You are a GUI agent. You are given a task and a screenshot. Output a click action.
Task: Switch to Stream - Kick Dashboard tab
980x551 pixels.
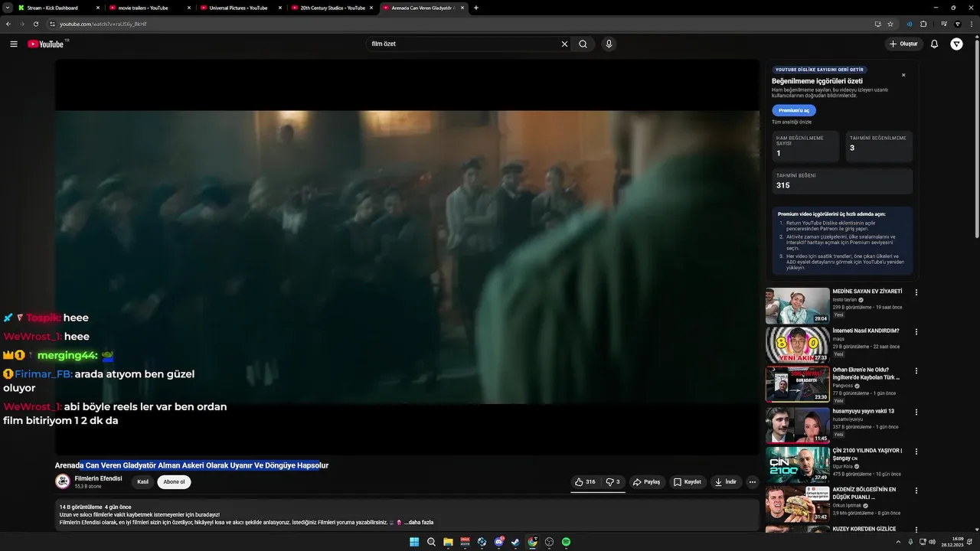pos(59,8)
